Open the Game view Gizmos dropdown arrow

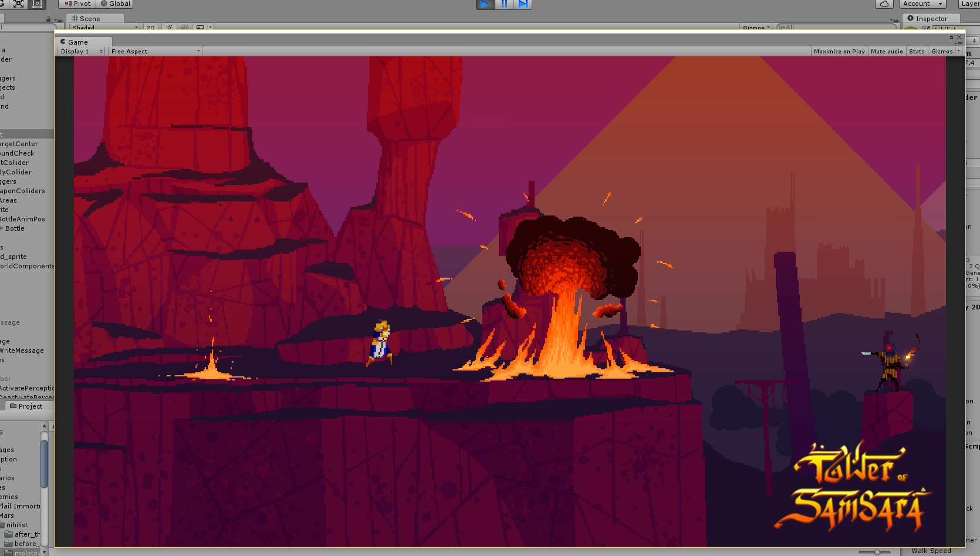(x=959, y=51)
